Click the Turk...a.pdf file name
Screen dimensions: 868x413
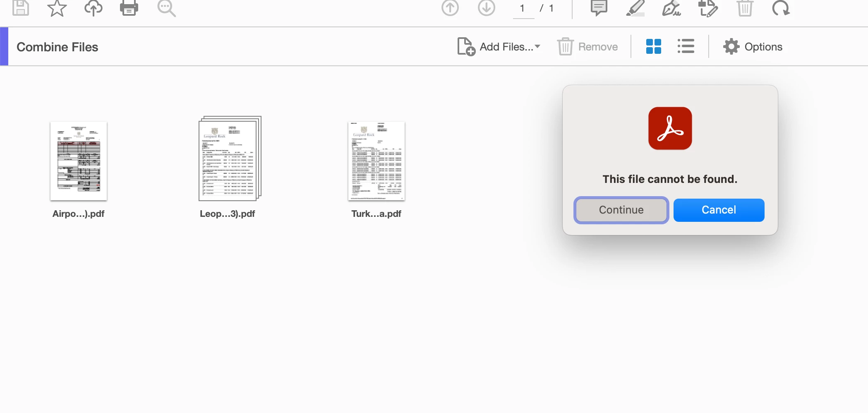[x=376, y=214]
